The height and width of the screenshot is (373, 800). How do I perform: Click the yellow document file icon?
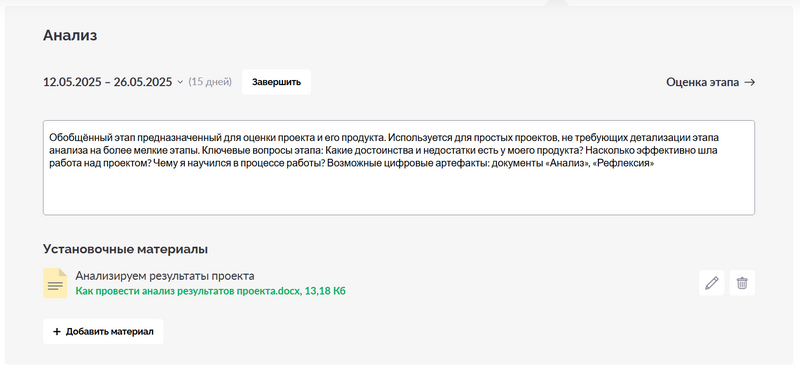click(x=55, y=283)
